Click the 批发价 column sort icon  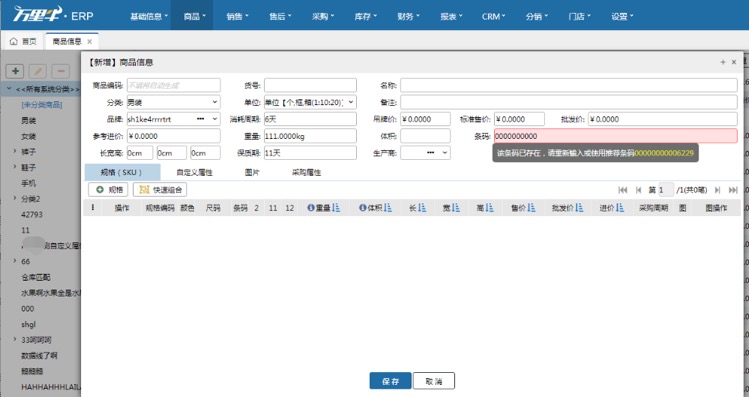(x=579, y=208)
